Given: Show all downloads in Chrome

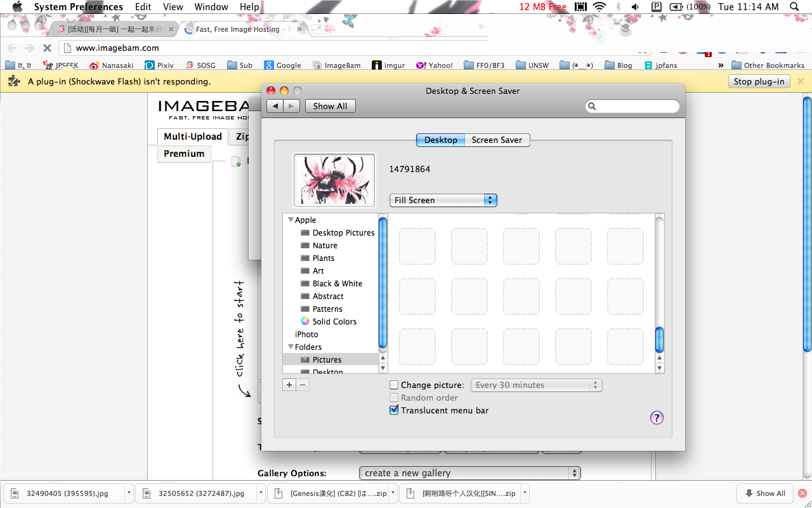Looking at the screenshot, I should click(765, 493).
